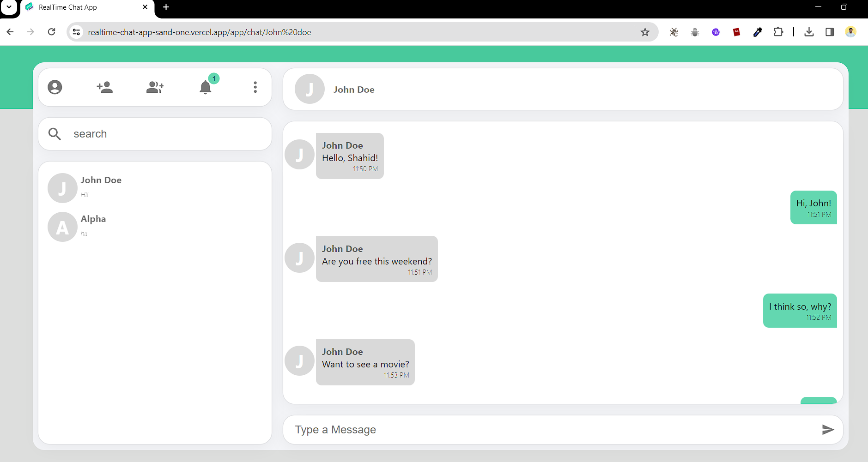Viewport: 868px width, 462px height.
Task: Open the browser extensions puzzle icon
Action: tap(778, 32)
